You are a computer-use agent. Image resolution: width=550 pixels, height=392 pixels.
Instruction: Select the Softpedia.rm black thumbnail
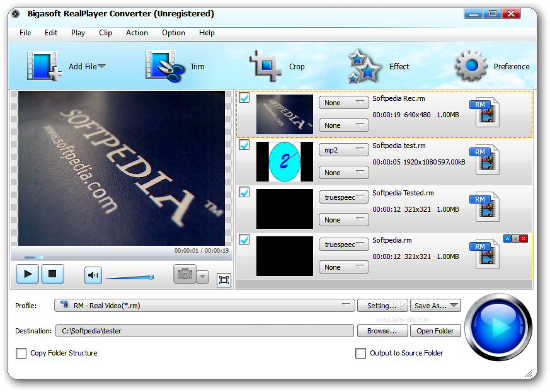[x=285, y=256]
